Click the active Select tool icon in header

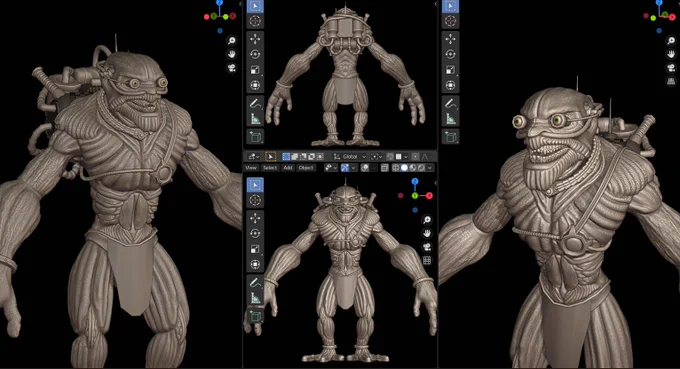271,157
